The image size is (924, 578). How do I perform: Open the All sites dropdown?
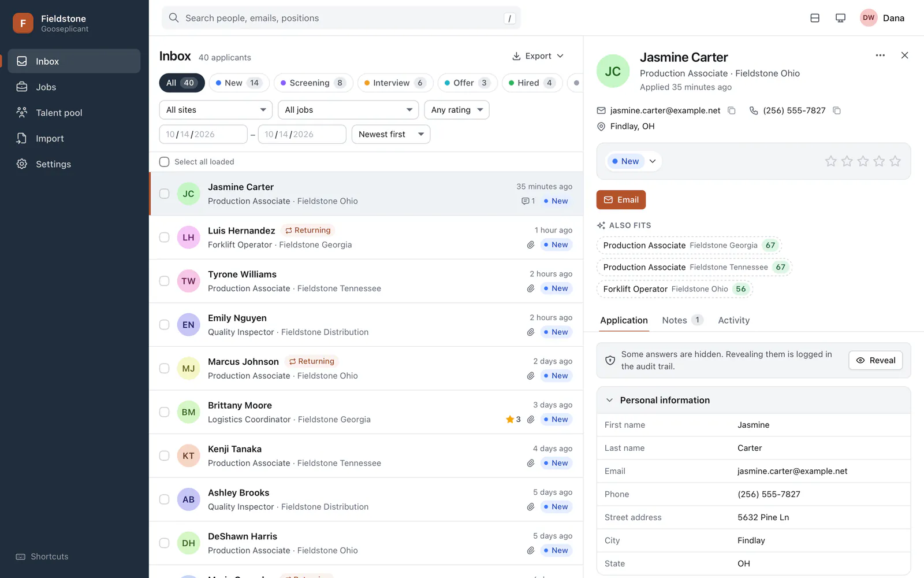pos(215,110)
